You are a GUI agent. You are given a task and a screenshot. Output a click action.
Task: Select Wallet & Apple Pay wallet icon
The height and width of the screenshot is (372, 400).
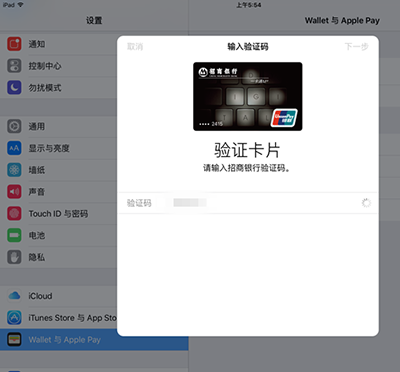pyautogui.click(x=14, y=340)
